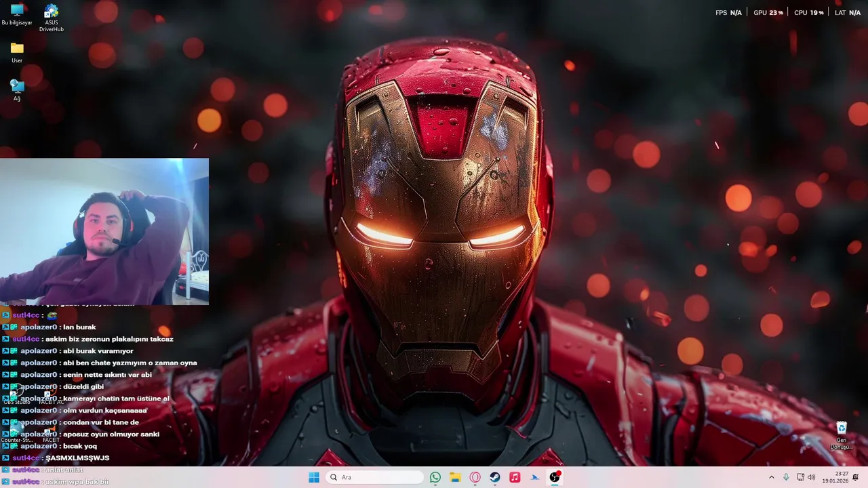Screen dimensions: 868x488
Task: Open the User folder on desktop
Action: tap(17, 52)
